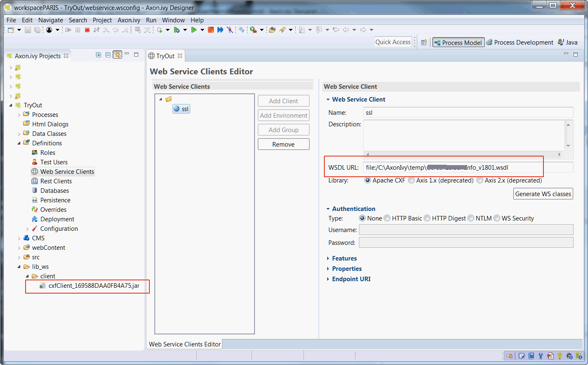Screen dimensions: 588x365
Task: Click the red Terminate square in debug controls
Action: [87, 30]
